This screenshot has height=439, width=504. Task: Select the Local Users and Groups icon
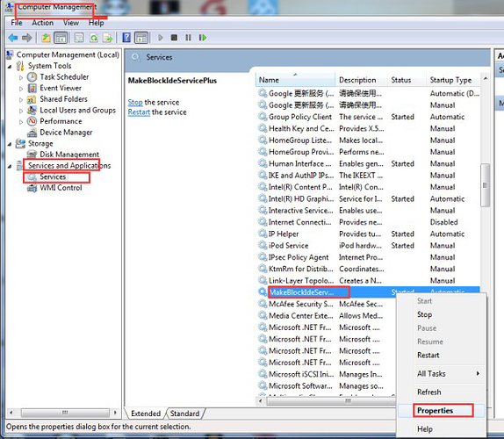click(x=32, y=111)
